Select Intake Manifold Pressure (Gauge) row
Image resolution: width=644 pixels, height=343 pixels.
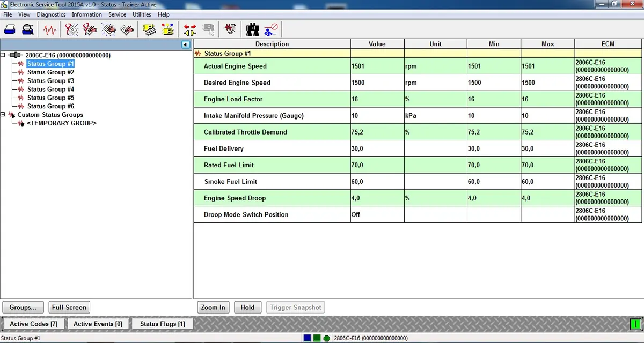point(418,116)
